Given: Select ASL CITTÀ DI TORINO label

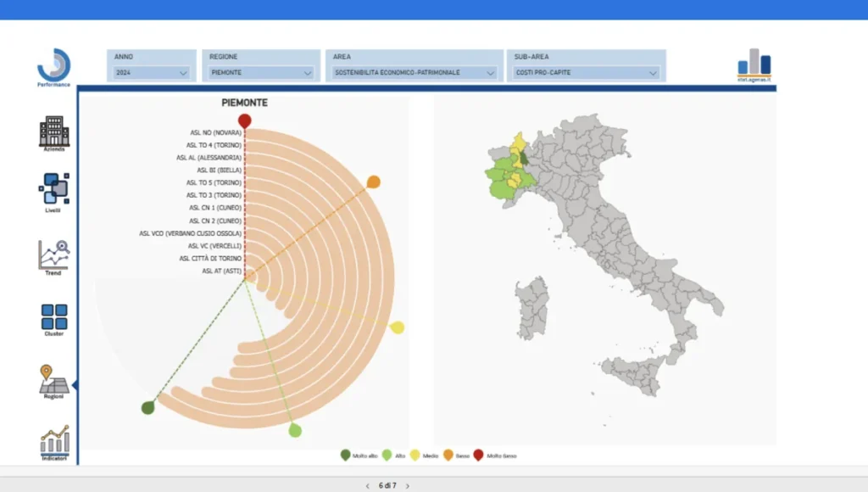Looking at the screenshot, I should pyautogui.click(x=213, y=259).
